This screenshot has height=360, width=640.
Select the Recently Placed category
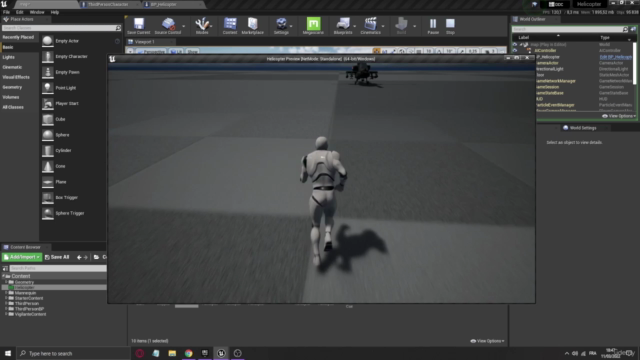coord(18,37)
